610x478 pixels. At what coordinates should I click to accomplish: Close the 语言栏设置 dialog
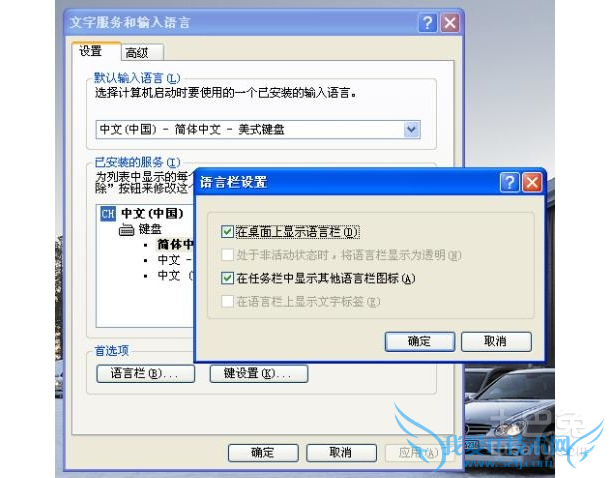(532, 182)
